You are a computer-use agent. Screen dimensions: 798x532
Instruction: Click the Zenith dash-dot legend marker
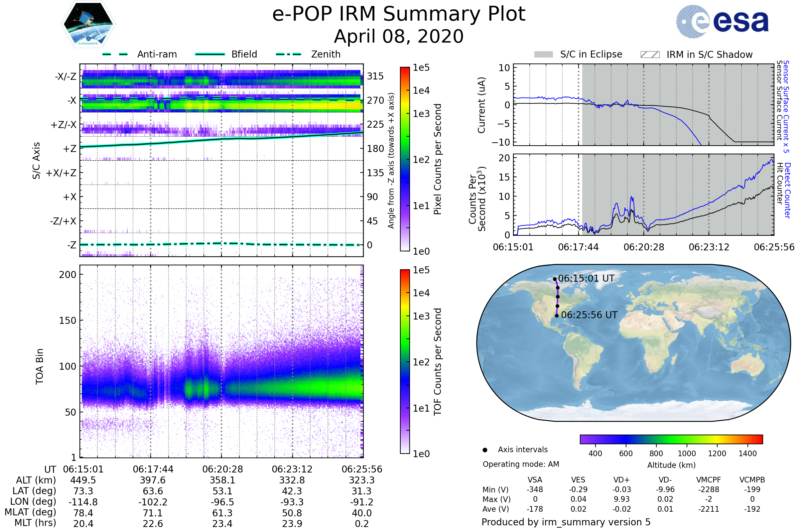click(289, 54)
